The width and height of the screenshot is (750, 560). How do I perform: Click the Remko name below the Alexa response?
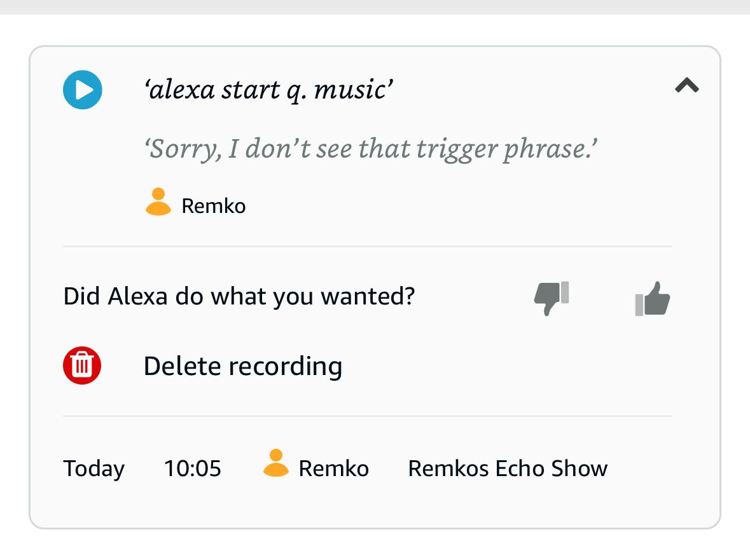[x=214, y=206]
